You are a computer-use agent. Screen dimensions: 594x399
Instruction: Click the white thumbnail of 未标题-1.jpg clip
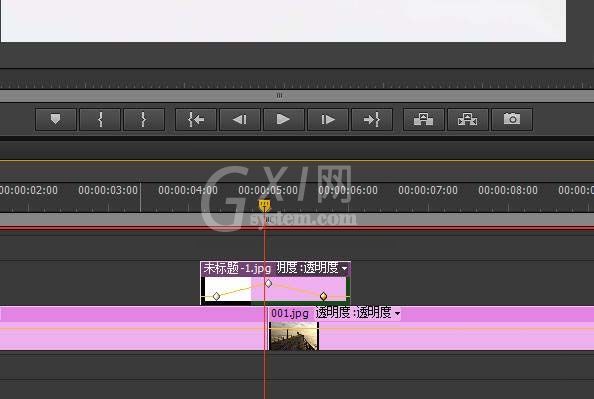point(228,289)
